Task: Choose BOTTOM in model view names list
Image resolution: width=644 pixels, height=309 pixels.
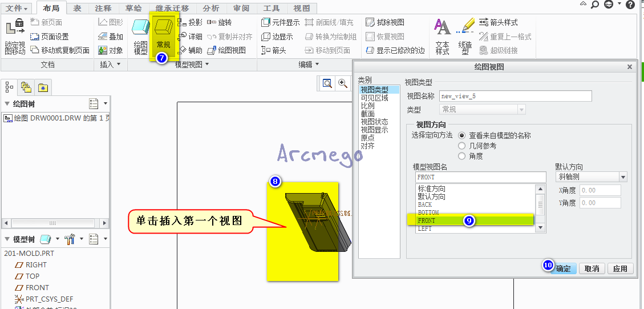Action: (x=475, y=212)
